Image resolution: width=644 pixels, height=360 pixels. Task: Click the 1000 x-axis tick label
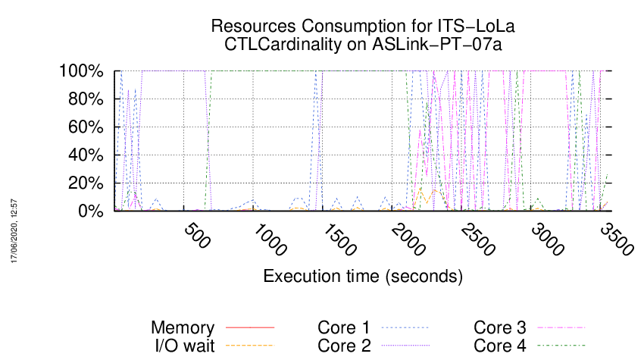[270, 239]
